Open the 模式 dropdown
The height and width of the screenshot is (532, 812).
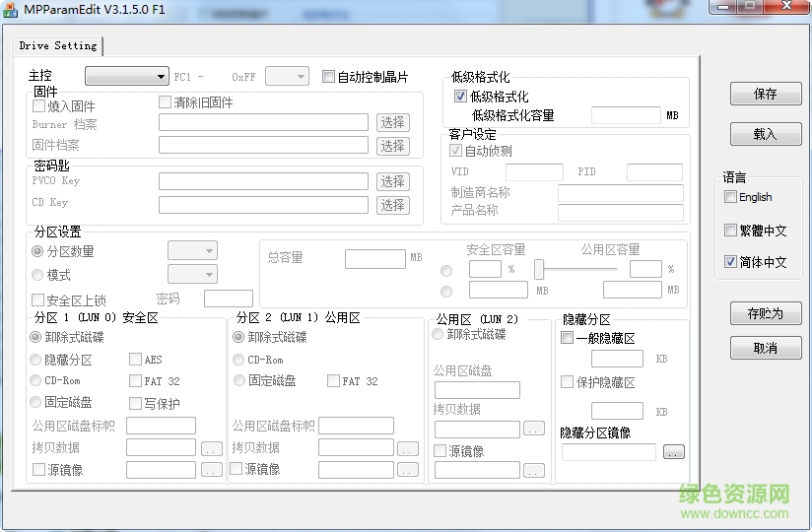click(192, 274)
